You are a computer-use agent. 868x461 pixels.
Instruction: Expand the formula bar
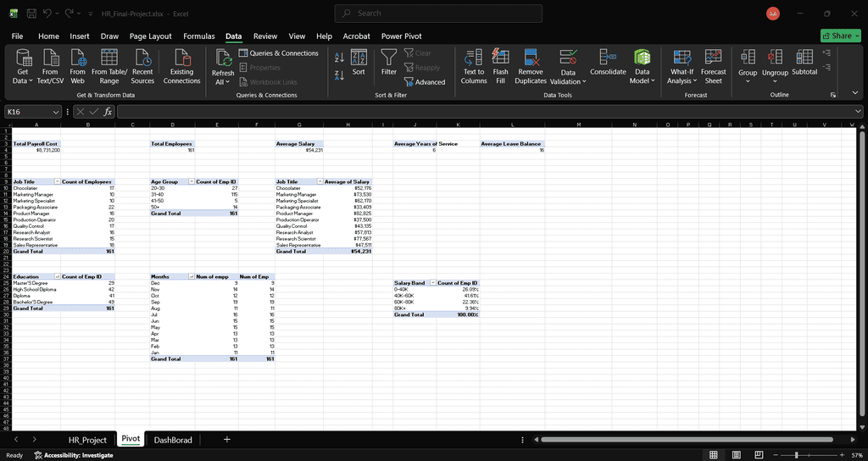tap(859, 112)
